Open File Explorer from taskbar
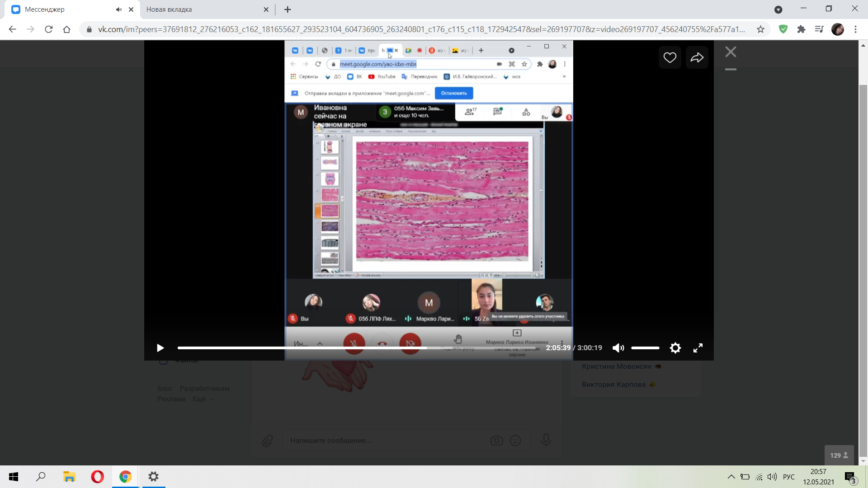The image size is (868, 488). (x=69, y=477)
